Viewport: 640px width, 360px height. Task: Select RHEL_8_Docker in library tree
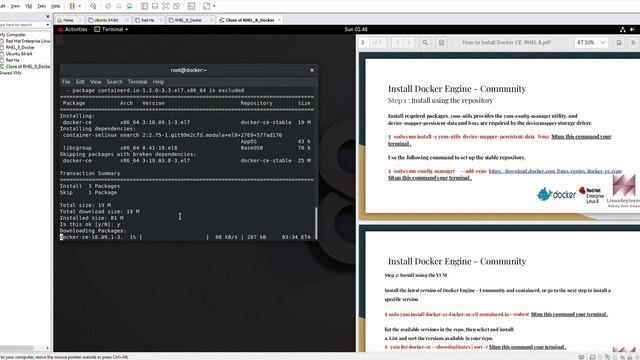click(x=18, y=47)
